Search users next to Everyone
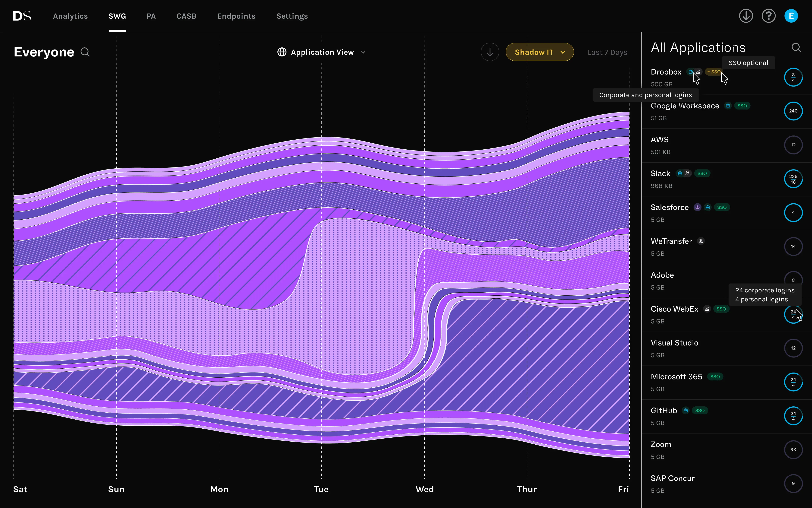The image size is (812, 508). pyautogui.click(x=85, y=52)
